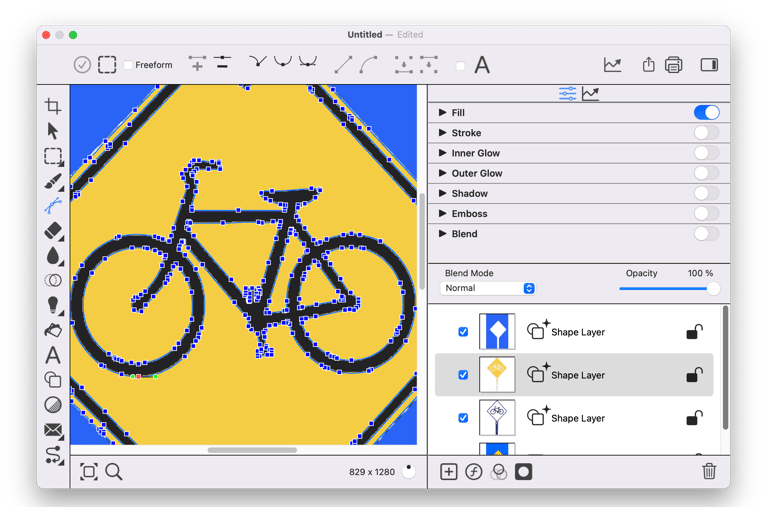Screen dimensions: 768x507
Task: Open layer effects f button
Action: (474, 472)
